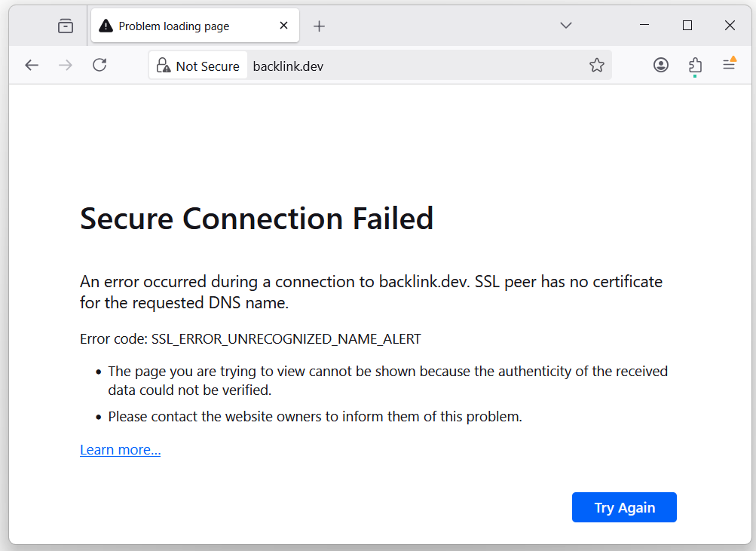
Task: Click the Try Again button
Action: point(623,507)
